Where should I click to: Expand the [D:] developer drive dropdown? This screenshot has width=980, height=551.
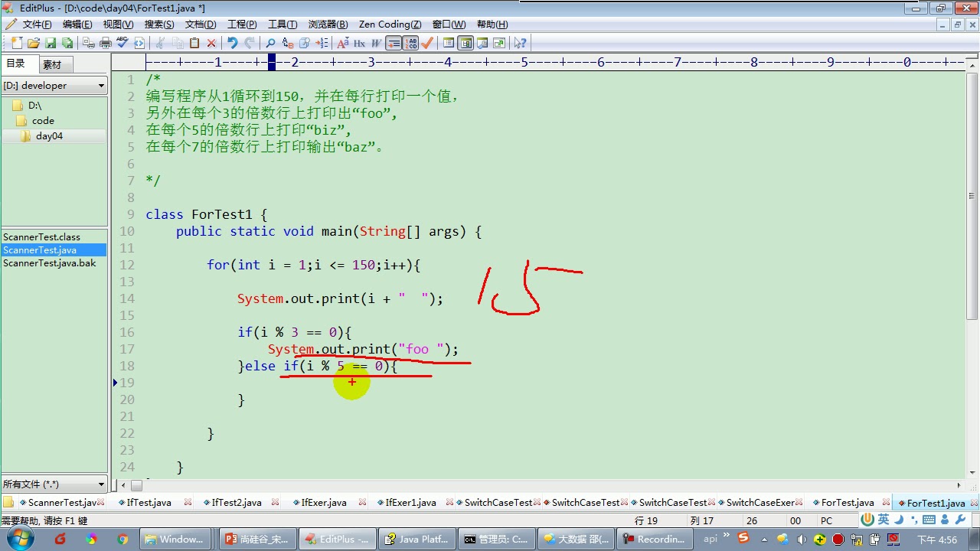[x=54, y=86]
